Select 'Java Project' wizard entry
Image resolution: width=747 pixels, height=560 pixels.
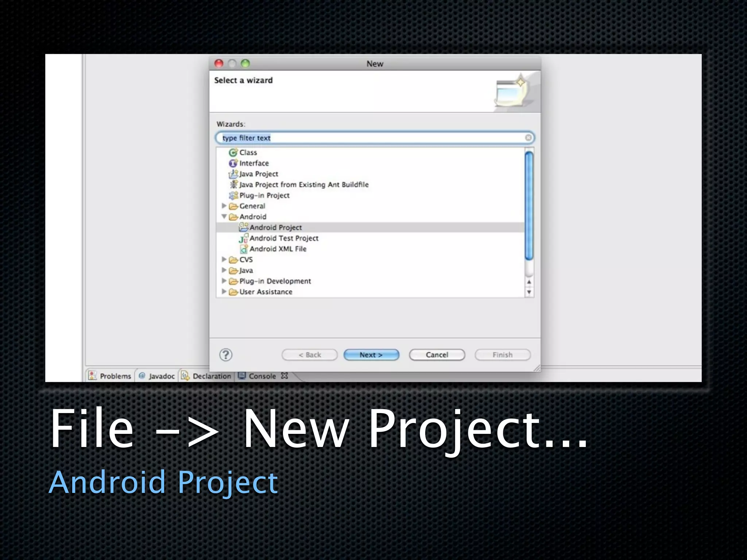[x=259, y=174]
